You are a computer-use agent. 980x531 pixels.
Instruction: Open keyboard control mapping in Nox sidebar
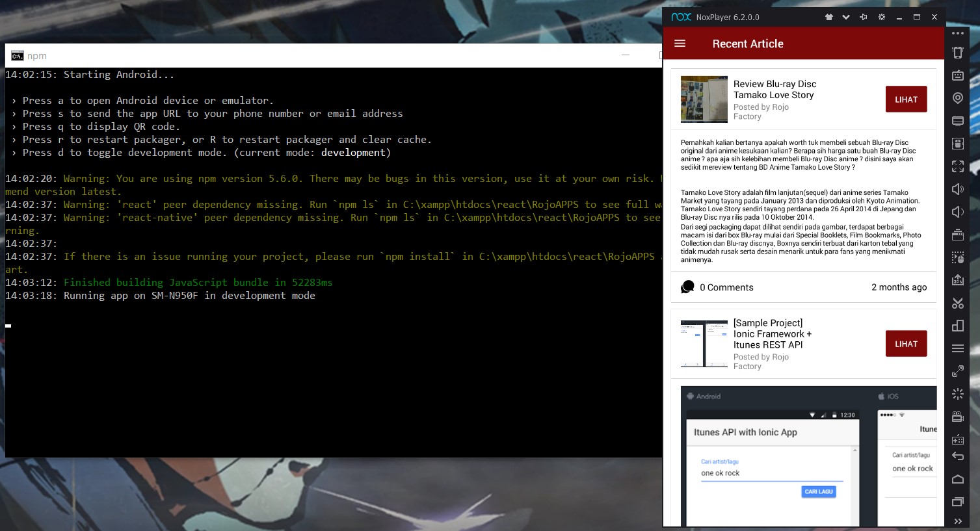pyautogui.click(x=958, y=75)
